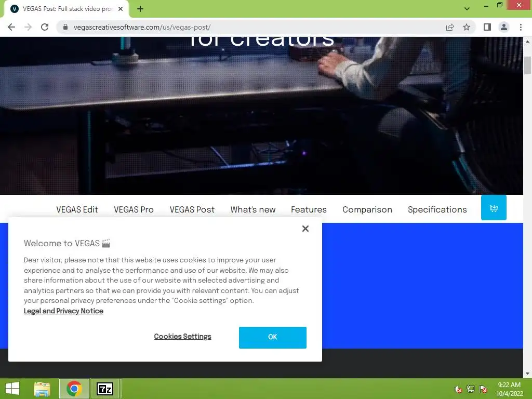Screen dimensions: 532x399
Task: Click the address bar URL
Action: [x=142, y=27]
